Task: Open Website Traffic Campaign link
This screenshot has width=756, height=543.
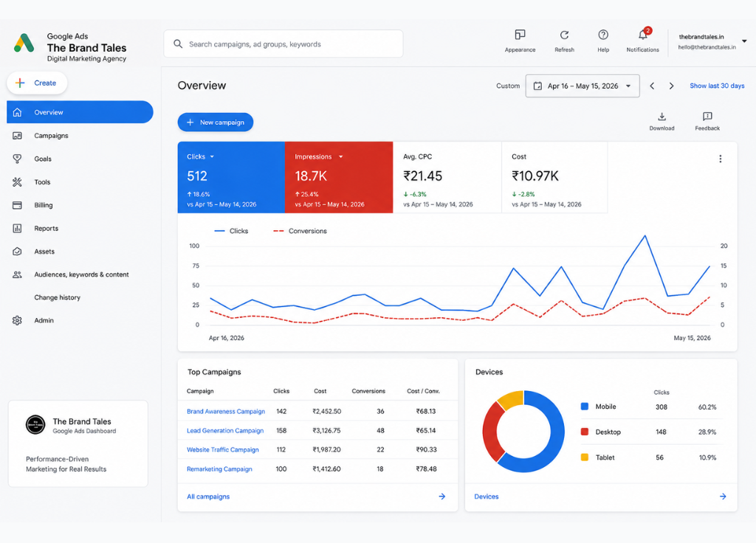Action: [223, 450]
